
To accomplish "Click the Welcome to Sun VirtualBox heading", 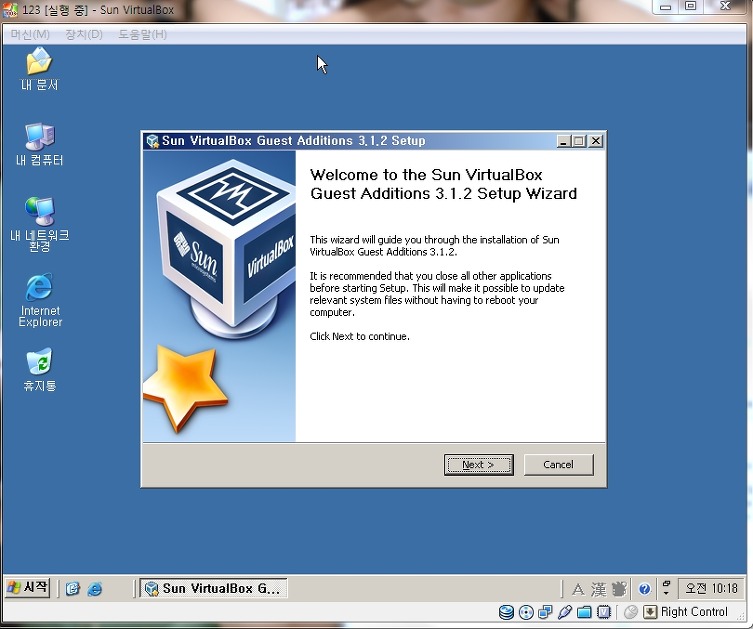I will (443, 184).
